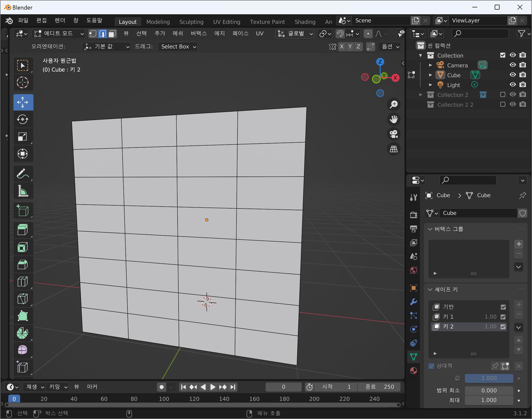Select shape key 기반
The height and width of the screenshot is (419, 532).
pyautogui.click(x=469, y=307)
